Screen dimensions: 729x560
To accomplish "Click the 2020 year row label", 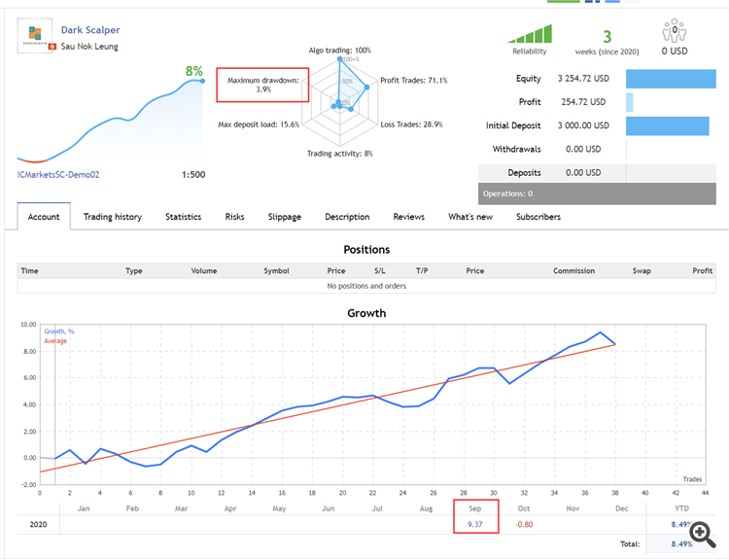I will pyautogui.click(x=38, y=524).
